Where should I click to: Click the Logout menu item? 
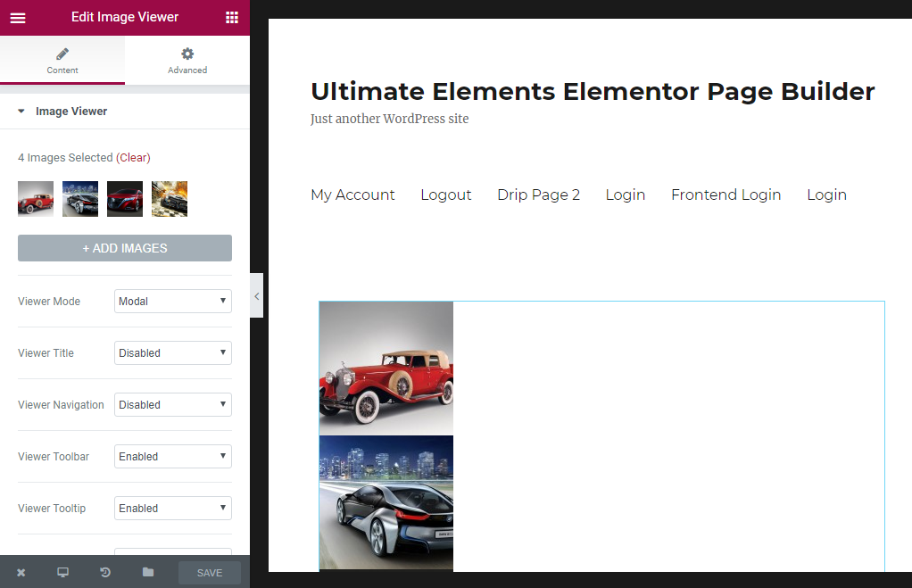445,195
